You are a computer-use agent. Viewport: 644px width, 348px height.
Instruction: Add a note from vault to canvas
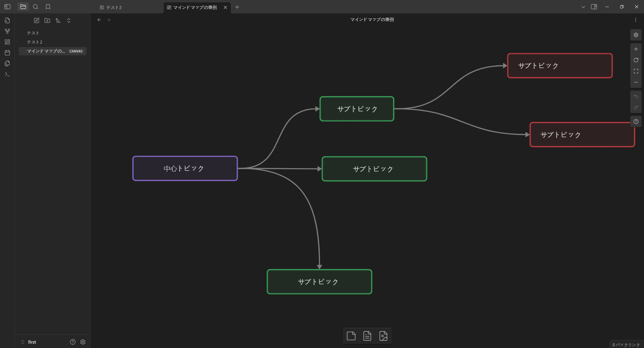(x=367, y=336)
